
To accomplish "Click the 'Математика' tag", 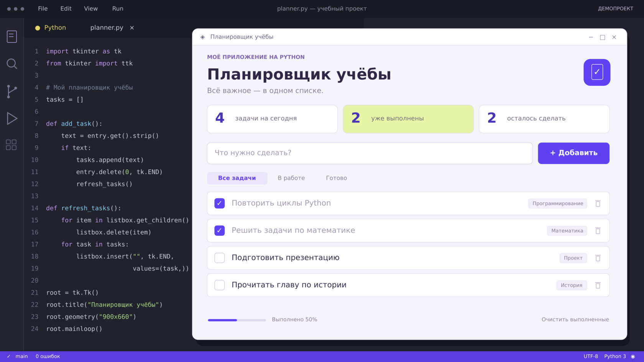I will 567,231.
